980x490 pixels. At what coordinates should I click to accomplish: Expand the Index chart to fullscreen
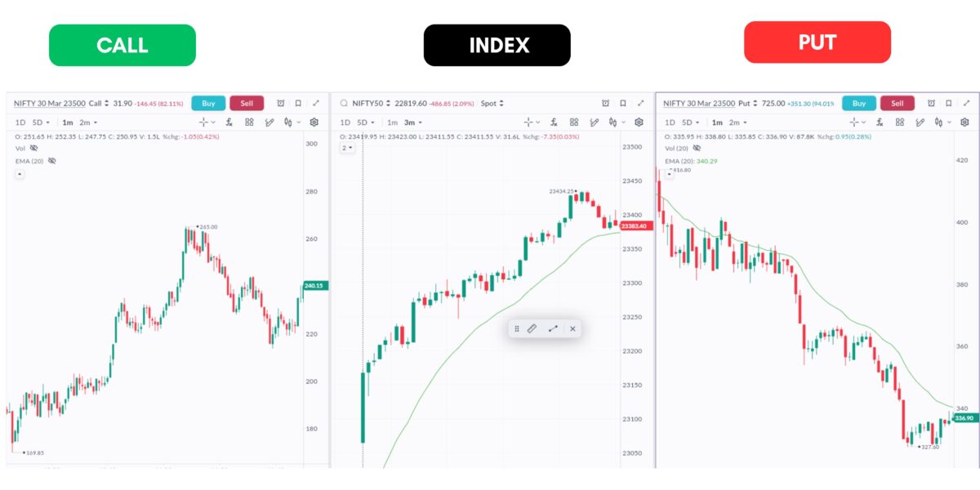tap(640, 104)
